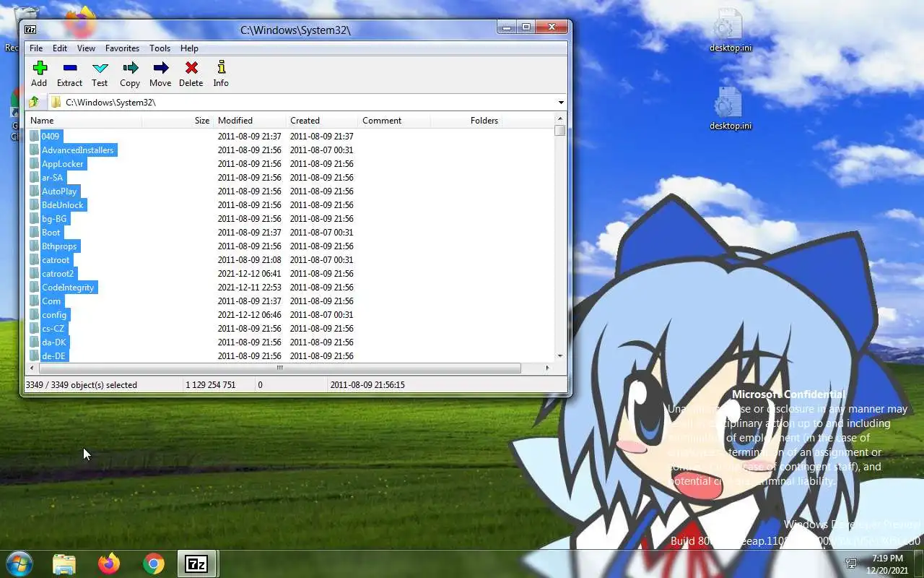Sort by the Size column header
Image resolution: width=924 pixels, height=578 pixels.
[178, 121]
